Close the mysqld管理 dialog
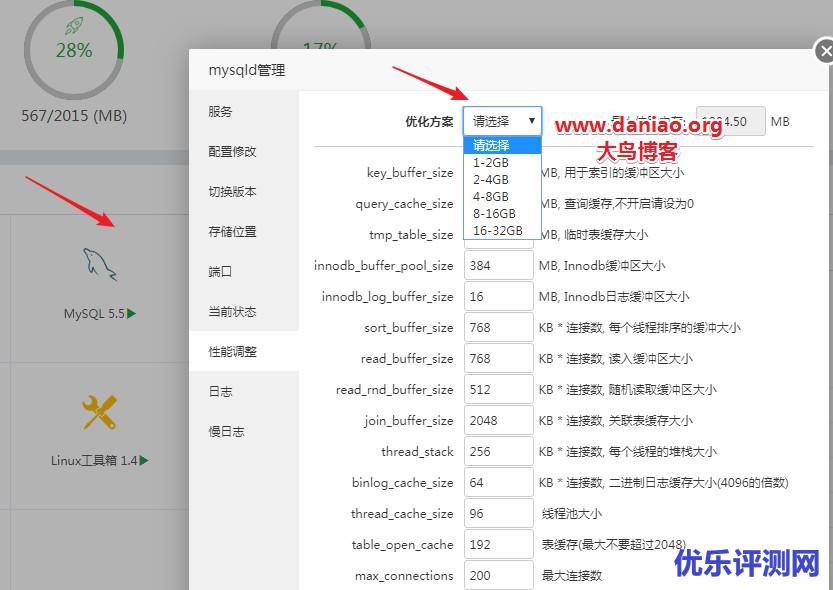833x590 pixels. pos(823,51)
